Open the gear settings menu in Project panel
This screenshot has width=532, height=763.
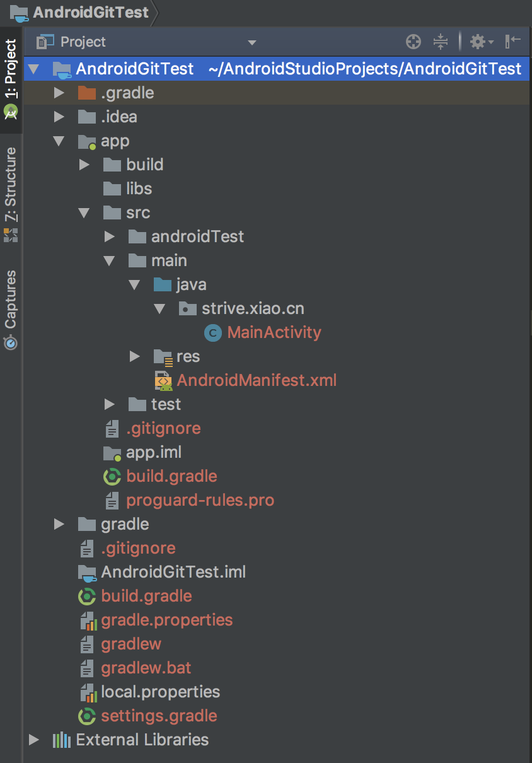481,42
